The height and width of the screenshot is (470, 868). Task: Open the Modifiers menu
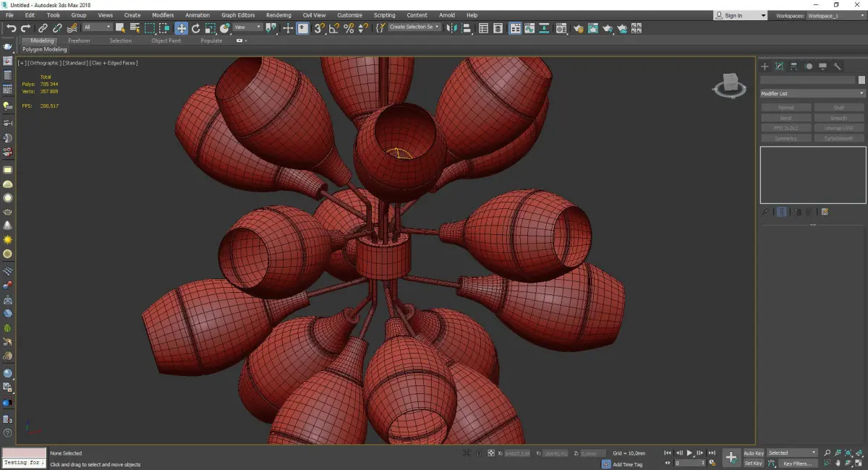pyautogui.click(x=163, y=15)
